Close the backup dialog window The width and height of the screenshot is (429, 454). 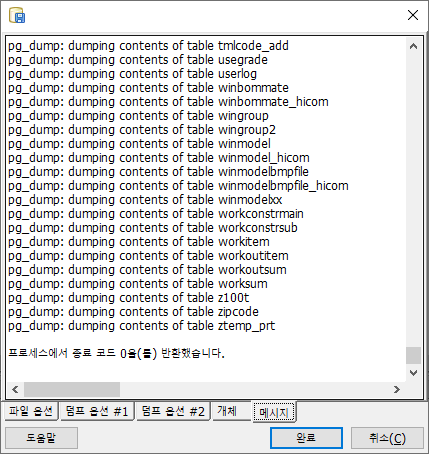click(x=413, y=15)
